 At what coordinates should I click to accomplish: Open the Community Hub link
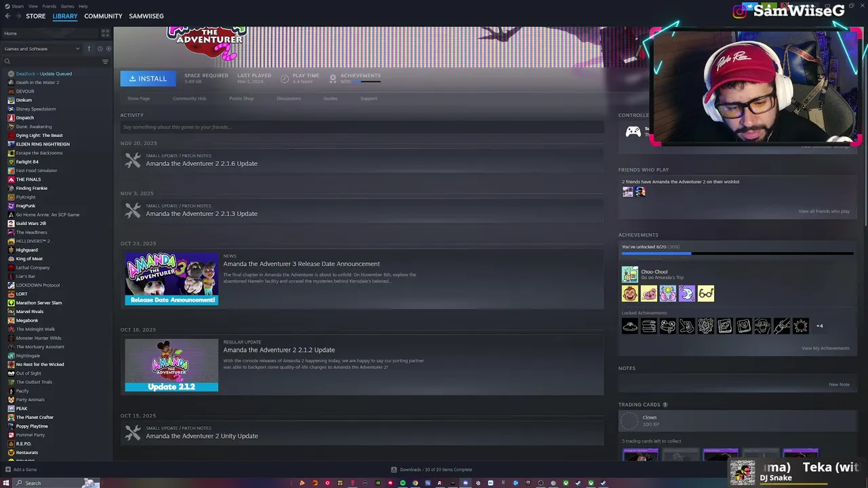(x=189, y=98)
